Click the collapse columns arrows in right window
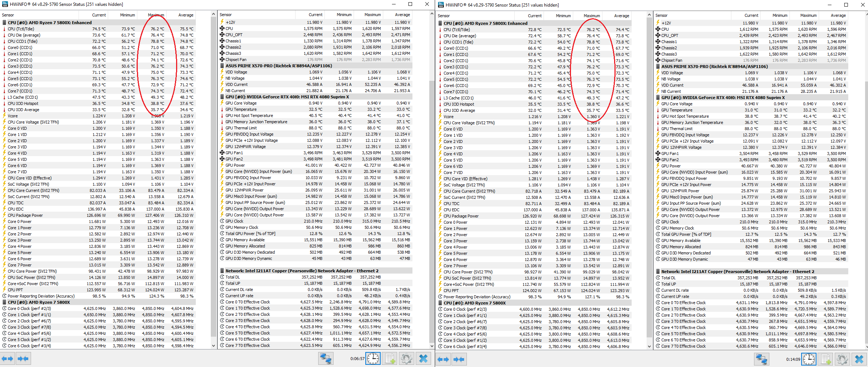The height and width of the screenshot is (367, 868). tap(459, 359)
